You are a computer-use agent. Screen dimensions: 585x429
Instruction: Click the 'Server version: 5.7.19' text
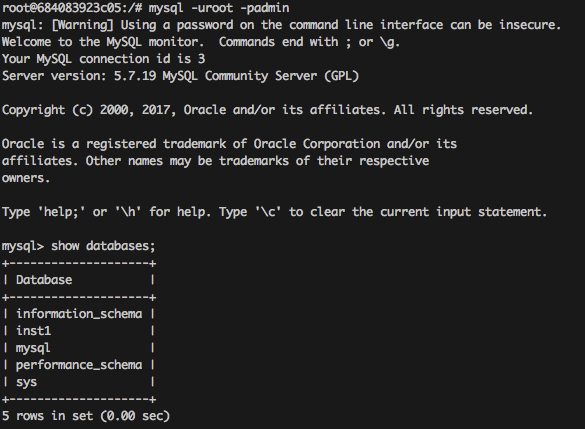79,76
